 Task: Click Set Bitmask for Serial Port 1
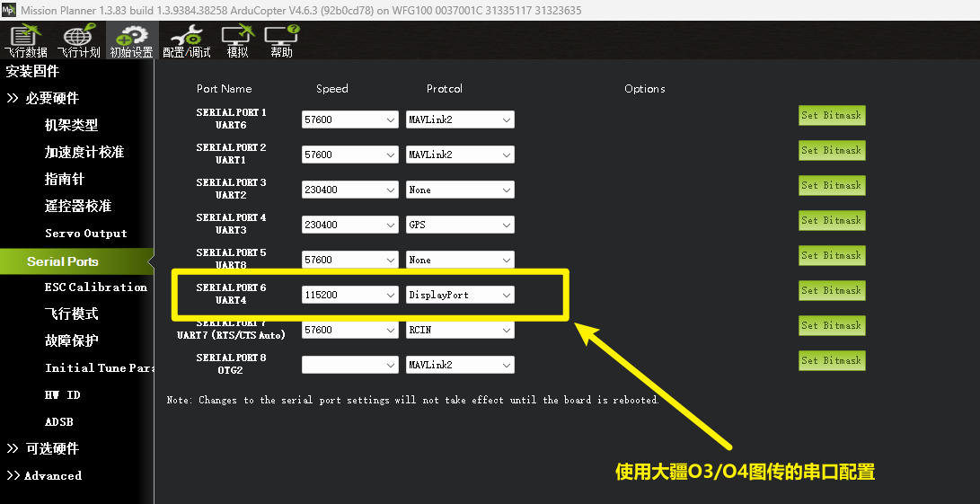pos(831,116)
